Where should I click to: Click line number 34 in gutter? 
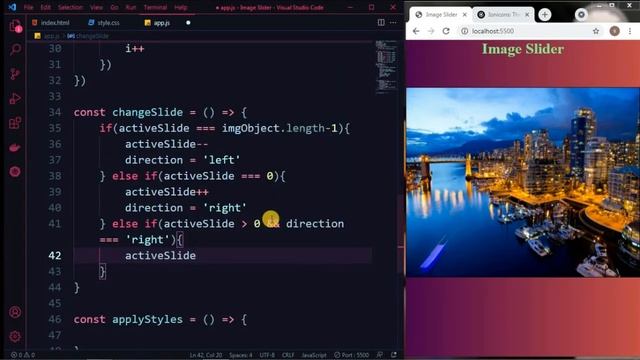pos(55,112)
